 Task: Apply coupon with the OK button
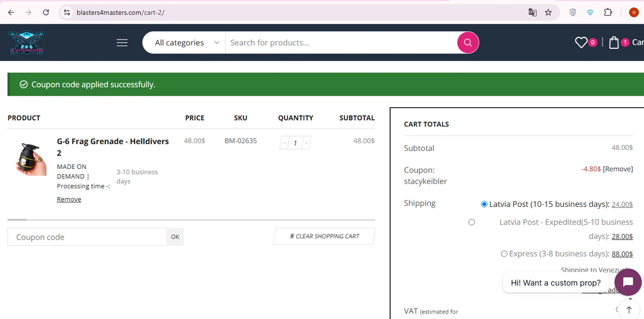pos(175,237)
